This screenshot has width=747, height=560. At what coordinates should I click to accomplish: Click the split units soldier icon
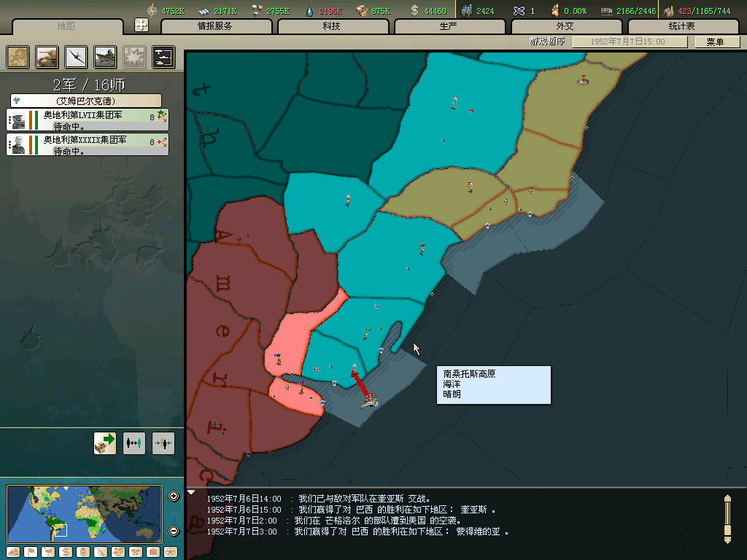point(134,443)
